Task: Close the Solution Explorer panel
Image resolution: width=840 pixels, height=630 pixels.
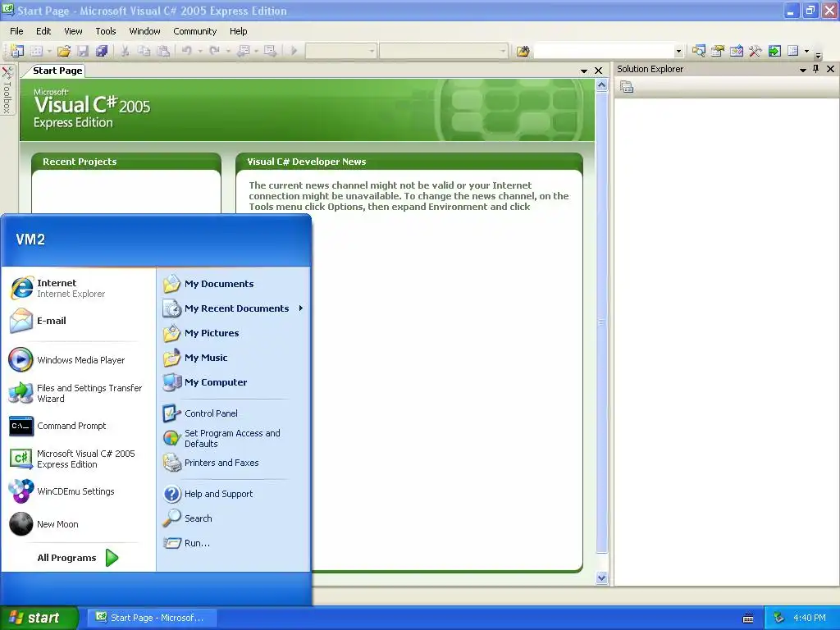Action: click(830, 69)
